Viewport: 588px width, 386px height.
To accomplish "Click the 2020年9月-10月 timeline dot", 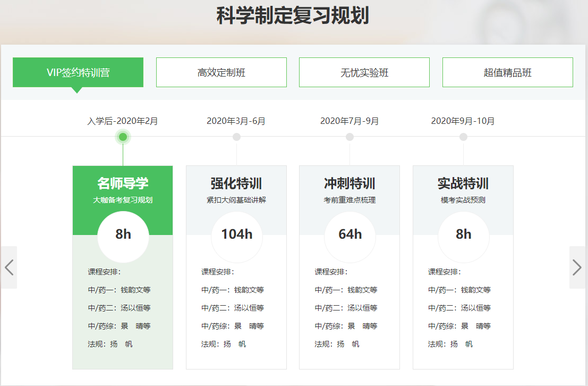I will 463,137.
